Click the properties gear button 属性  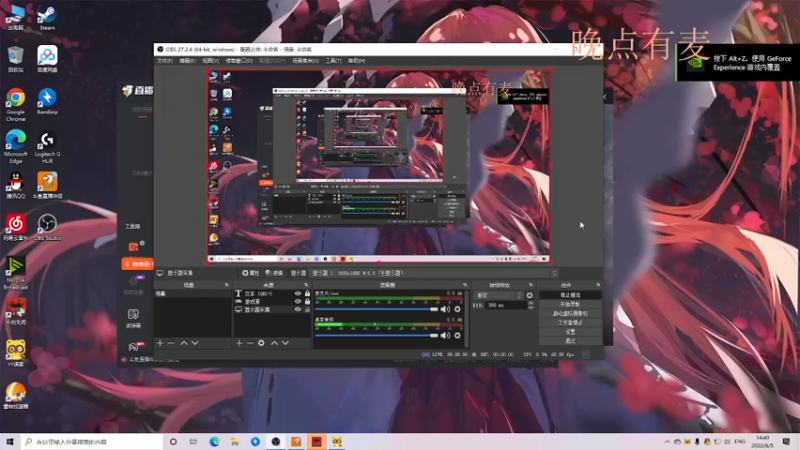pos(251,273)
